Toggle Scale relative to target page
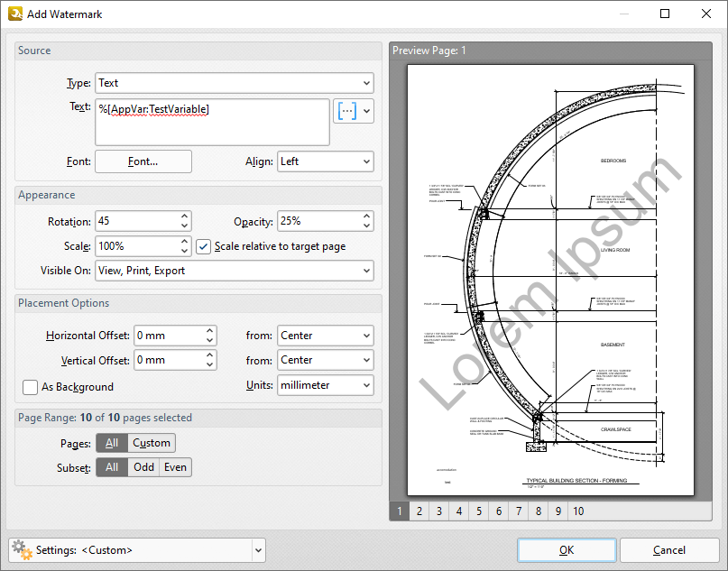The image size is (728, 571). coord(203,246)
